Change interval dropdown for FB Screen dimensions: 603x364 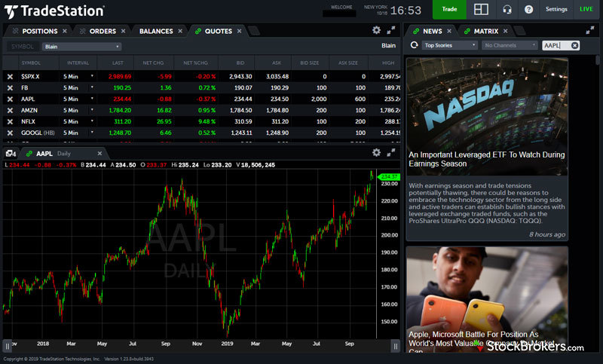click(92, 87)
